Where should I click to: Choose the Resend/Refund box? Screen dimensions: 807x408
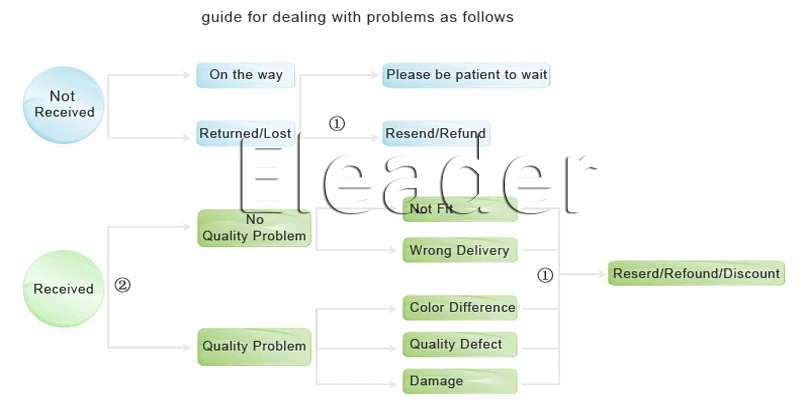coord(436,133)
